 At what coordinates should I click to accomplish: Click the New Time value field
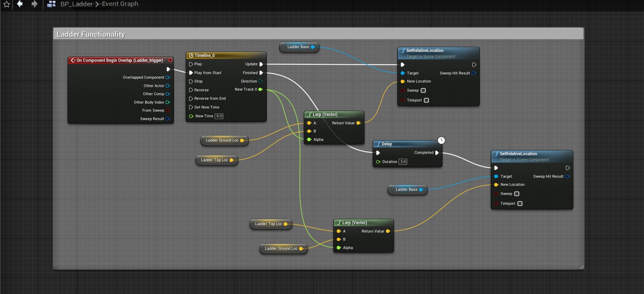tap(219, 116)
